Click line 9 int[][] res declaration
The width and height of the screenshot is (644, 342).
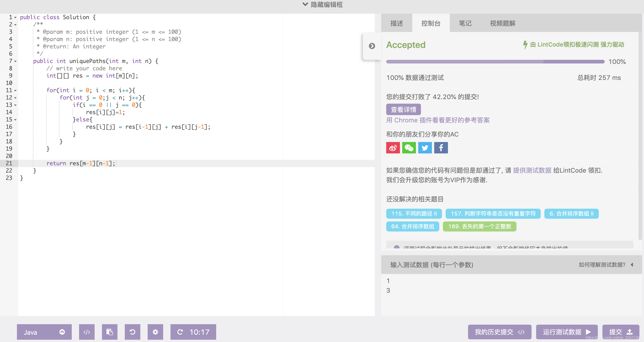92,76
